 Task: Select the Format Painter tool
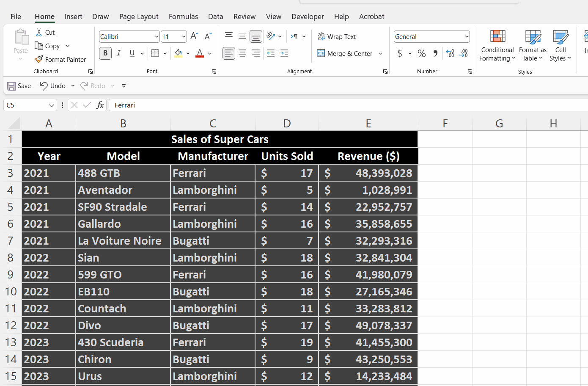(x=60, y=59)
